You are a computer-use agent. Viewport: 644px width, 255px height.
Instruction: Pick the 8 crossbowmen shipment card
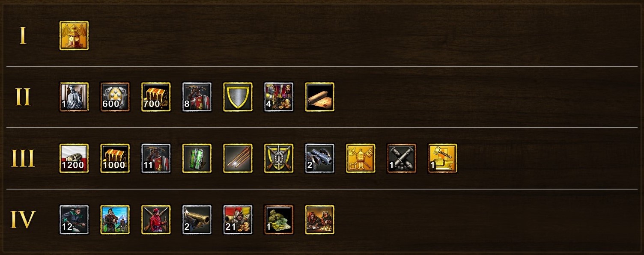point(197,97)
